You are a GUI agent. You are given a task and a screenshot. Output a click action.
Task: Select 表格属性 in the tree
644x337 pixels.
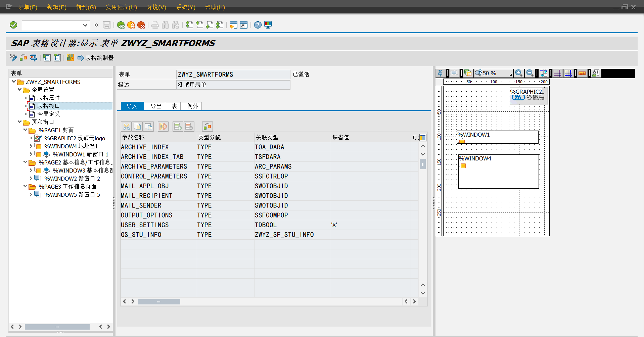(49, 98)
